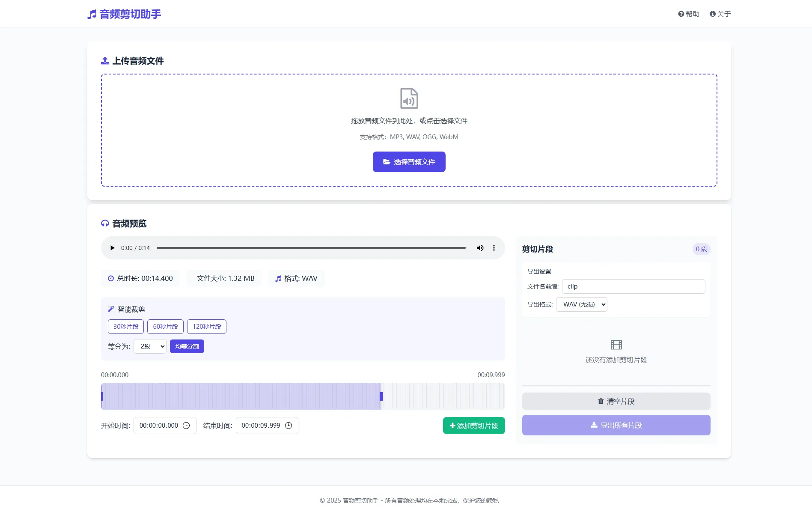Open the 导出格式 export format dropdown

[581, 304]
